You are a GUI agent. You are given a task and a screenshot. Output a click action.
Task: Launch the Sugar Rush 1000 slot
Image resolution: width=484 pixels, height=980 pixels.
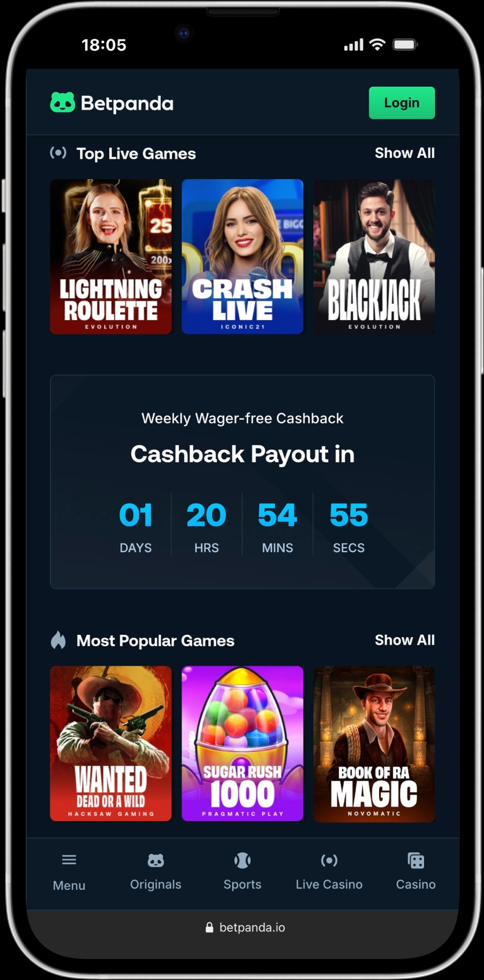[242, 744]
